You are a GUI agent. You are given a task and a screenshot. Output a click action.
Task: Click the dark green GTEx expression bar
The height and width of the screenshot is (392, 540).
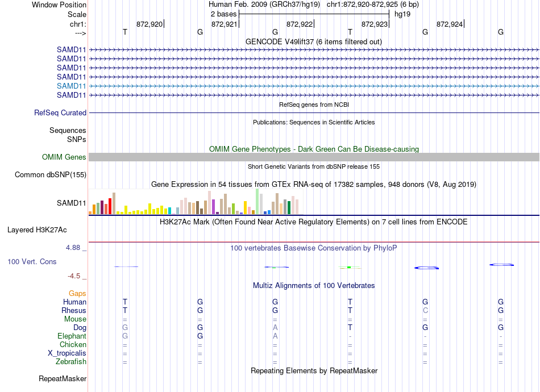(x=289, y=207)
